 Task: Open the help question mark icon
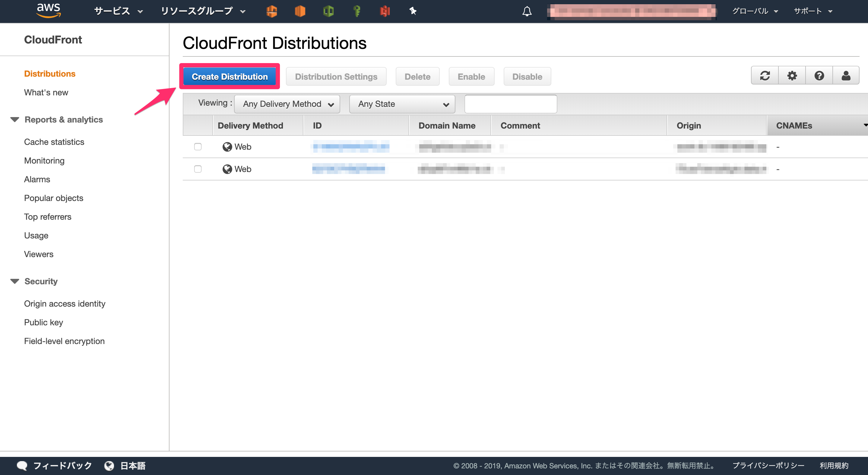819,75
